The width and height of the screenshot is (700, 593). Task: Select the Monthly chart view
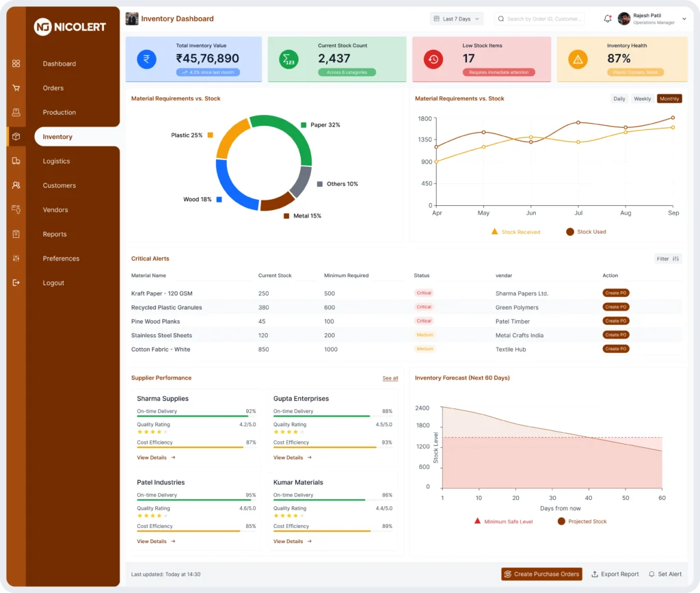[x=669, y=98]
